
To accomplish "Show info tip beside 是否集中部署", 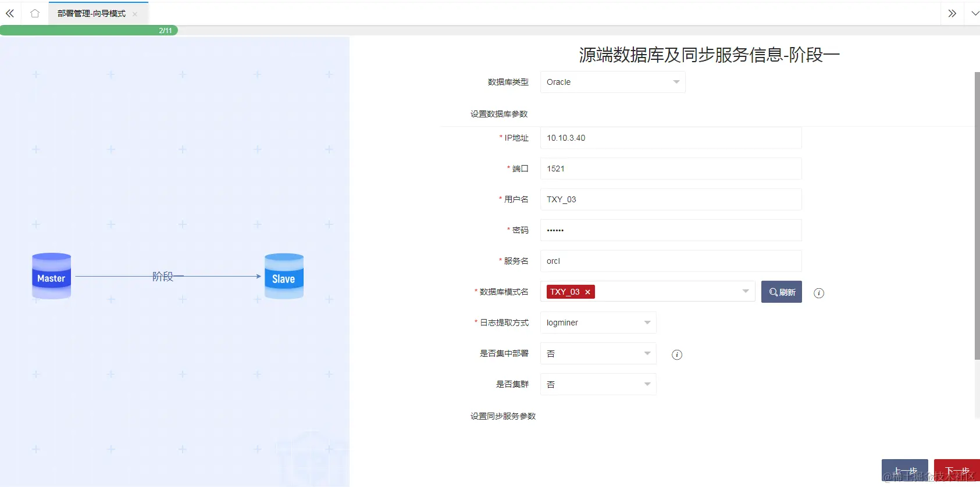I will [677, 354].
